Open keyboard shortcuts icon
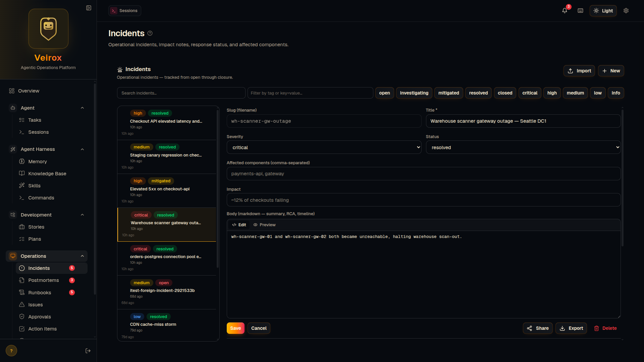Image resolution: width=644 pixels, height=362 pixels. [x=581, y=11]
